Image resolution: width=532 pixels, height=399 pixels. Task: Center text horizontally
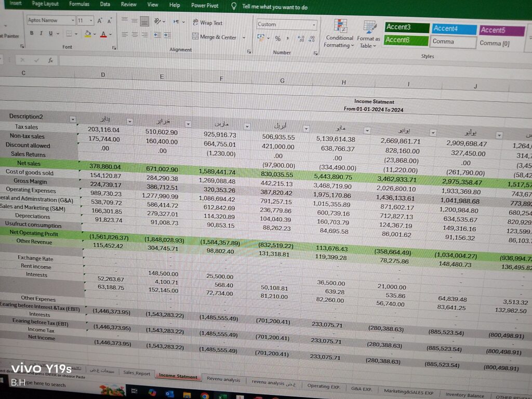coord(135,35)
